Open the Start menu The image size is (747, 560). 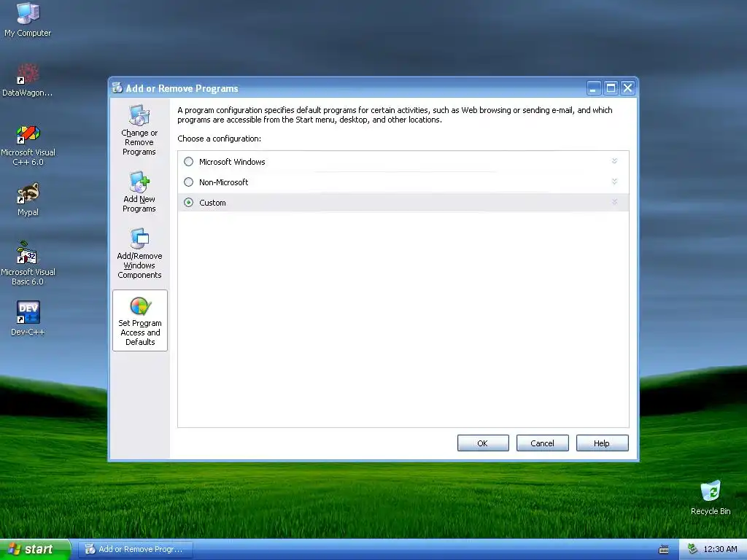[35, 549]
